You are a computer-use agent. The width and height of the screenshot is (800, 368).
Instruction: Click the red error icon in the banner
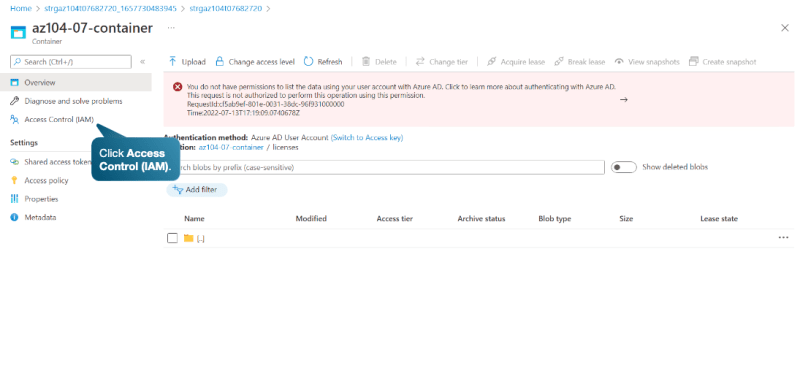pos(178,87)
